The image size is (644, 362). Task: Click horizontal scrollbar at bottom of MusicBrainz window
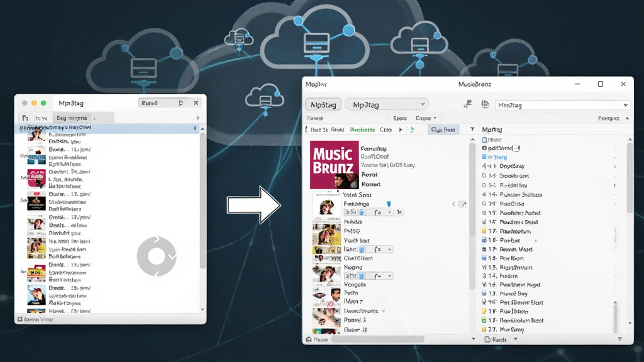click(378, 339)
